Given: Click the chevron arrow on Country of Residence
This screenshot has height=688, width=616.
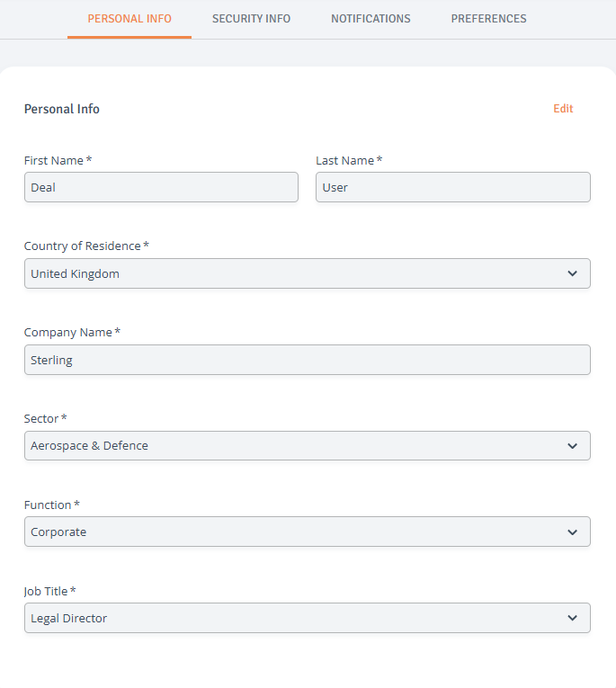Looking at the screenshot, I should coord(572,273).
